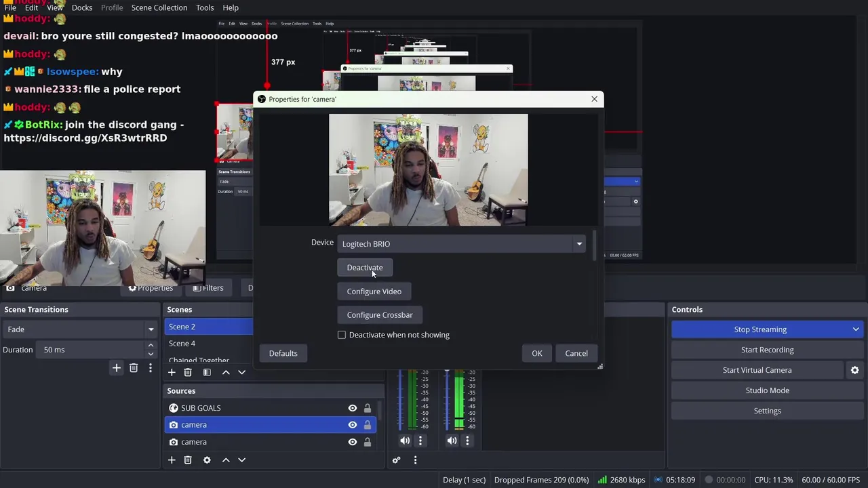Cancel the camera properties dialog
The width and height of the screenshot is (868, 488).
tap(576, 353)
